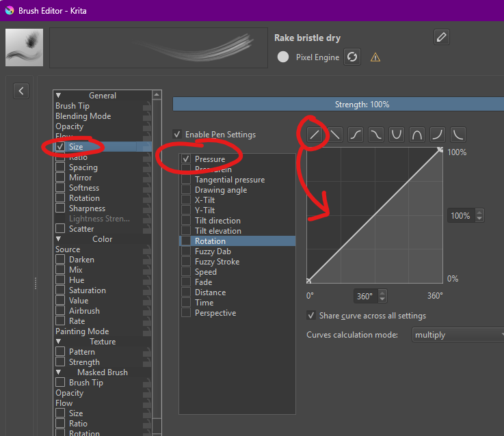Enable the Mirror option checkbox
Image resolution: width=504 pixels, height=436 pixels.
point(60,178)
